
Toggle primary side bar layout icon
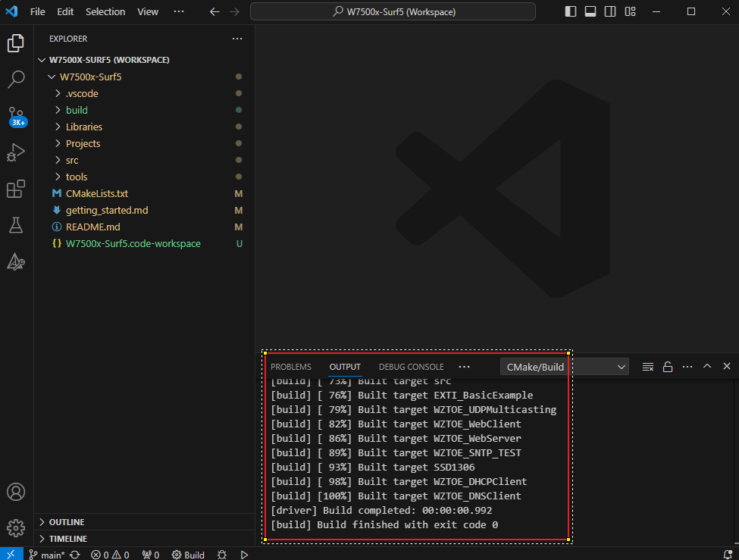click(571, 12)
